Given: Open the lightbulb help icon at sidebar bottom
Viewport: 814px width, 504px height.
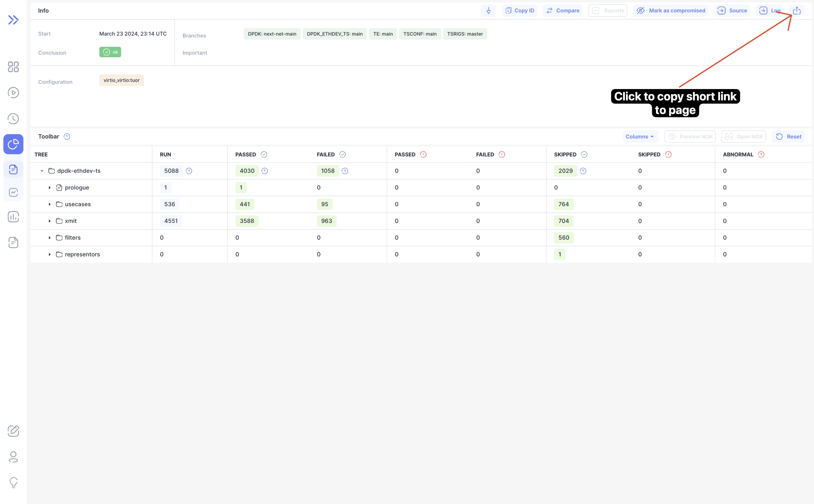Looking at the screenshot, I should click(x=13, y=483).
